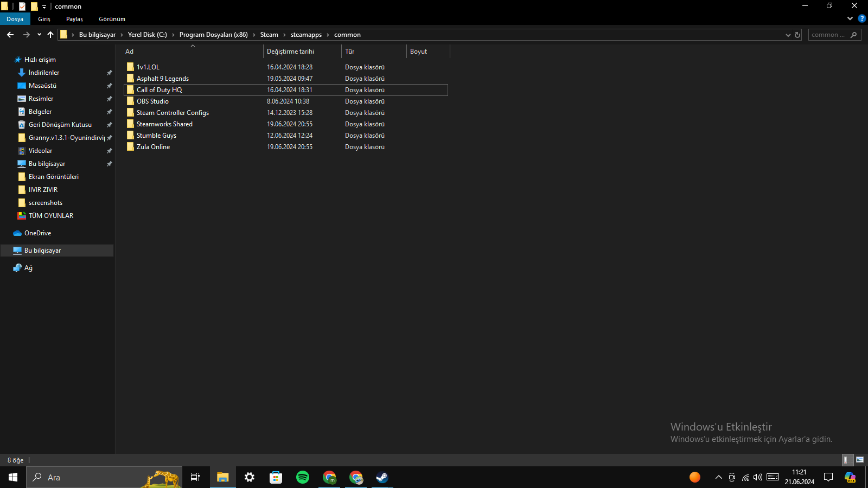Click the pin icon beside İndirilenler
The height and width of the screenshot is (488, 868).
click(x=109, y=73)
